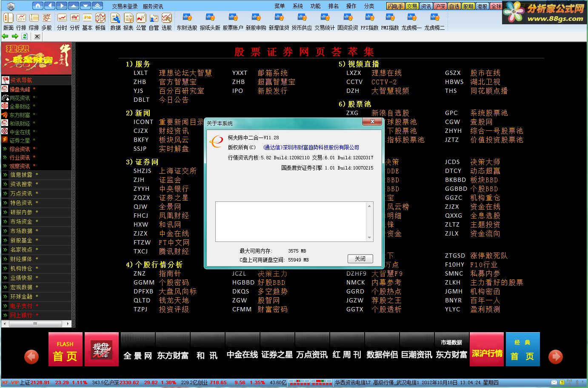588x388 pixels.
Task: Click the green browser back arrow
Action: (6, 36)
